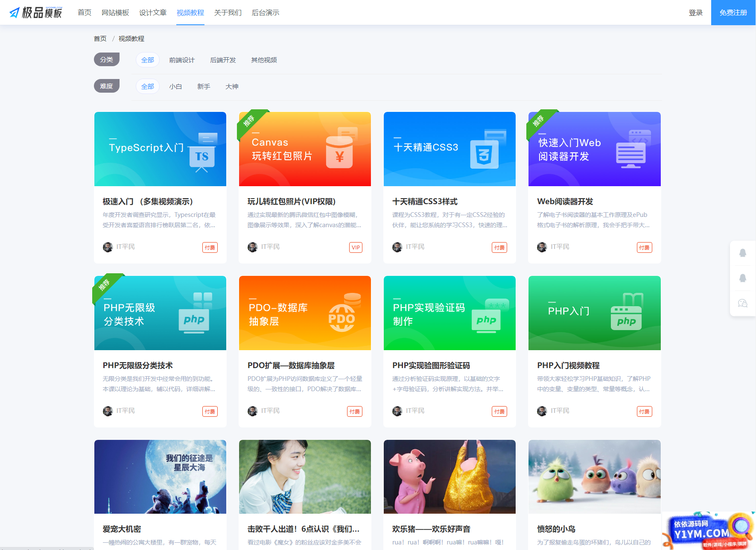Select 全部 in the 难度 filter row
This screenshot has height=550, width=756.
148,87
